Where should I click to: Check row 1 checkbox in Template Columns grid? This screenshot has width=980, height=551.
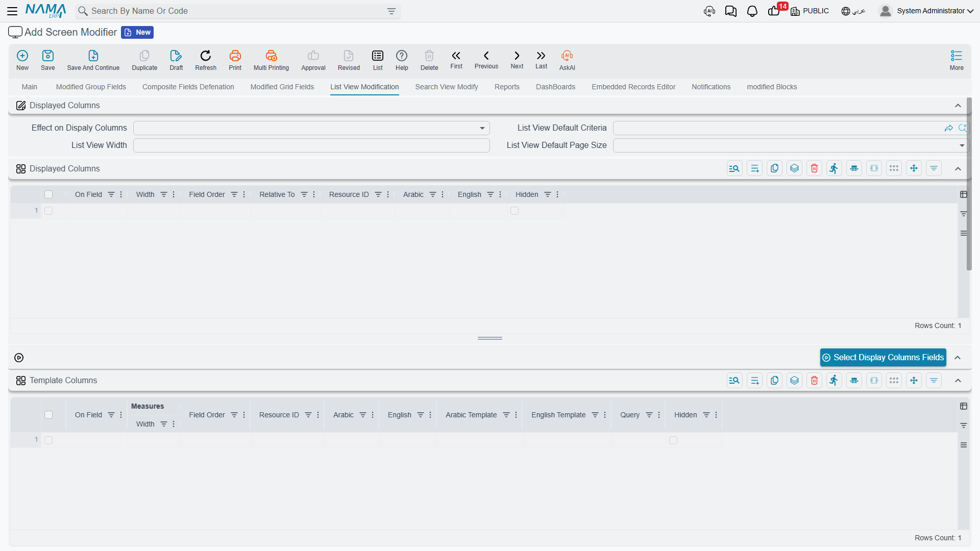tap(48, 440)
